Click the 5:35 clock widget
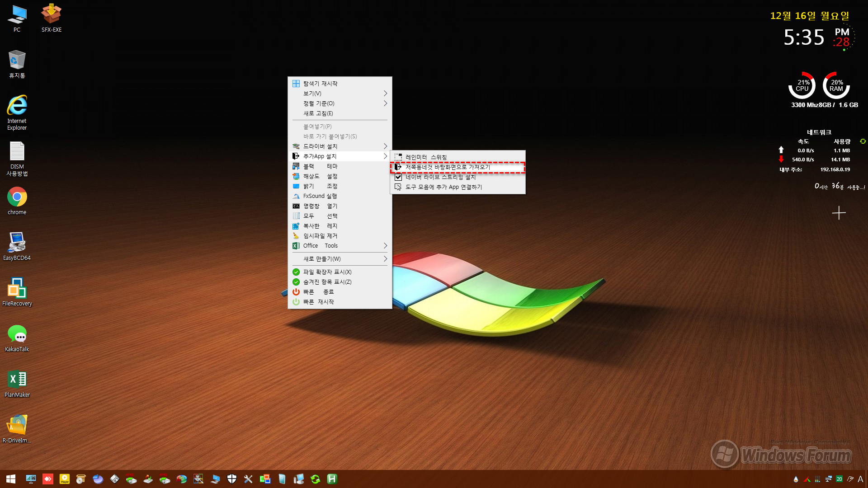 pos(804,37)
